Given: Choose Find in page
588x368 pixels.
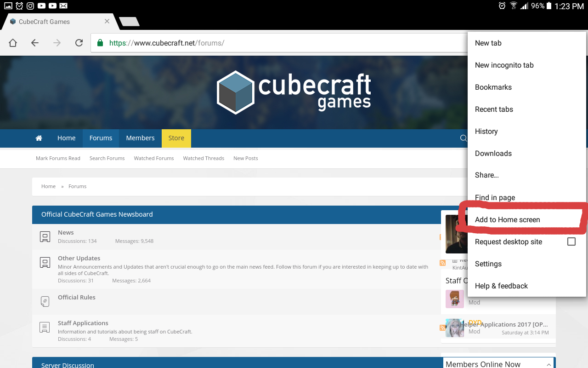Looking at the screenshot, I should (x=527, y=197).
